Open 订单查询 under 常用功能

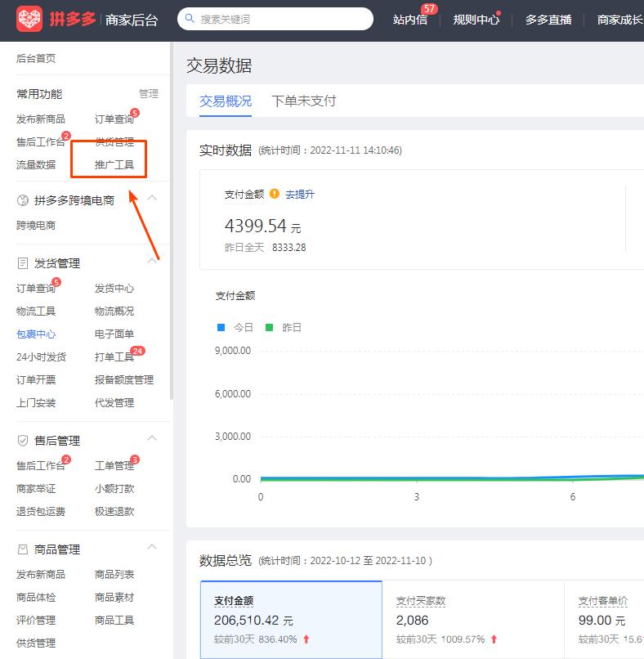114,119
